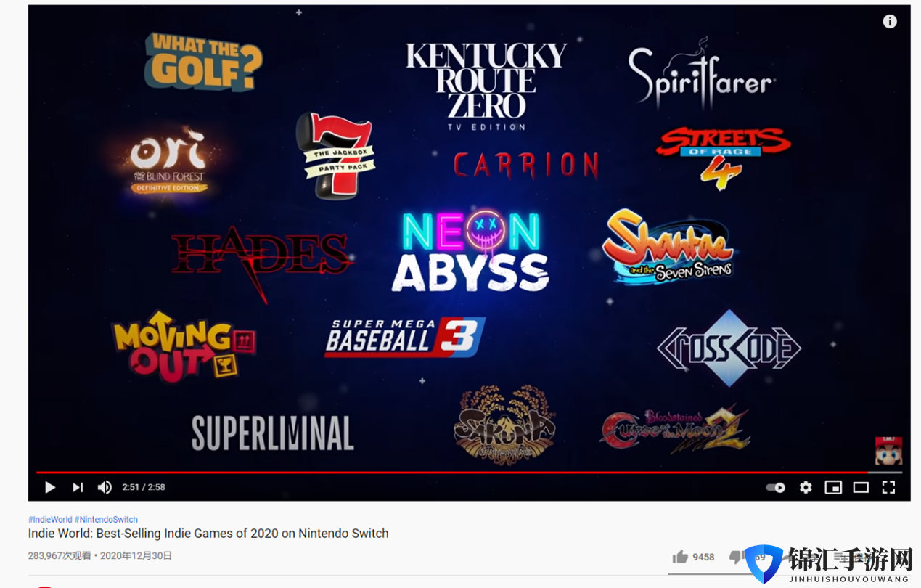The image size is (921, 588).
Task: Click the Ori and the Blind Forest logo
Action: tap(171, 162)
